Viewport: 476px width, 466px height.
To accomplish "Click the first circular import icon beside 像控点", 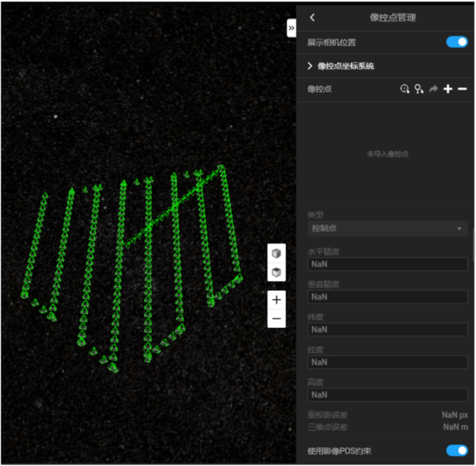I will [404, 89].
